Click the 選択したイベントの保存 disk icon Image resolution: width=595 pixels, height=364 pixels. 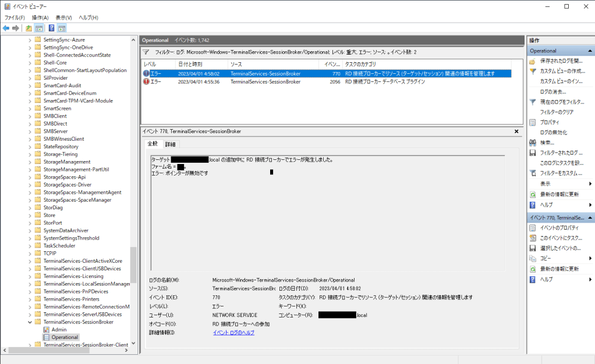(x=533, y=248)
